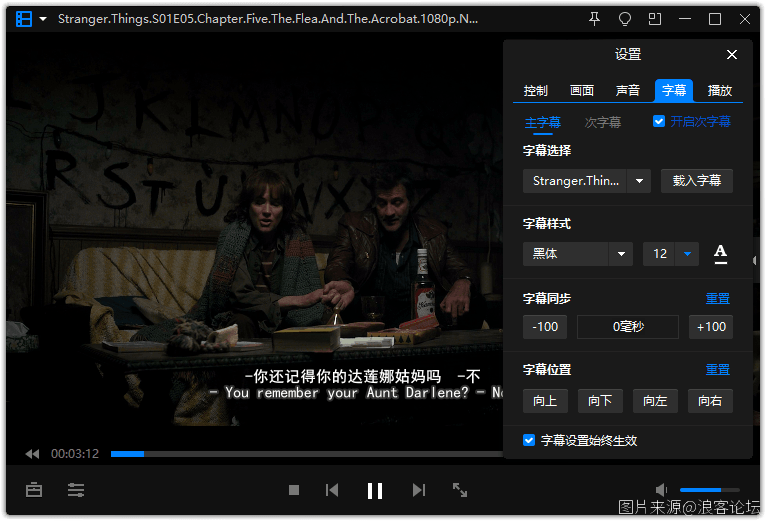Pin the player window on top
Screen dimensions: 766x521
coord(594,19)
